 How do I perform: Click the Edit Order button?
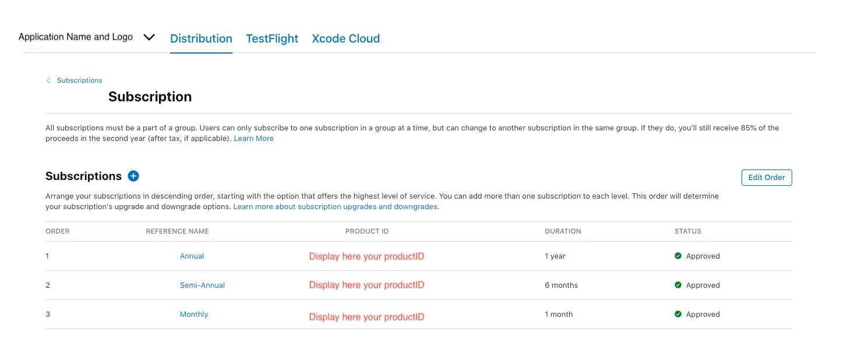point(767,178)
